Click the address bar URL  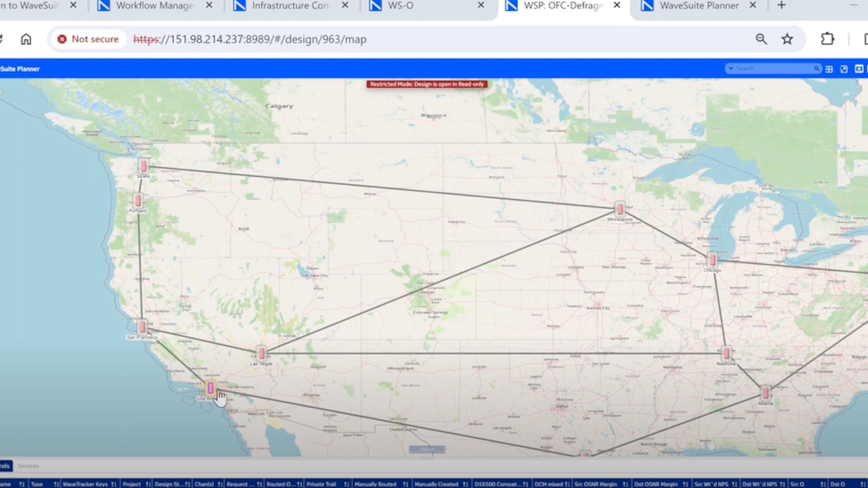(250, 39)
